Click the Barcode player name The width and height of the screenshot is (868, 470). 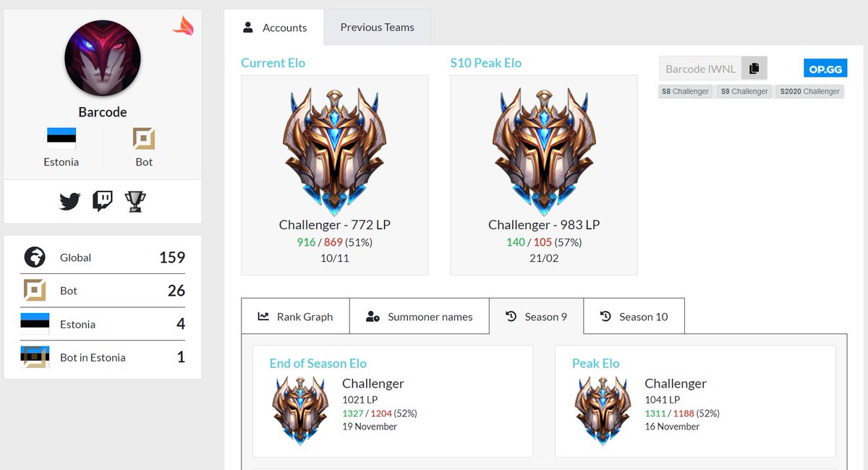pyautogui.click(x=103, y=112)
